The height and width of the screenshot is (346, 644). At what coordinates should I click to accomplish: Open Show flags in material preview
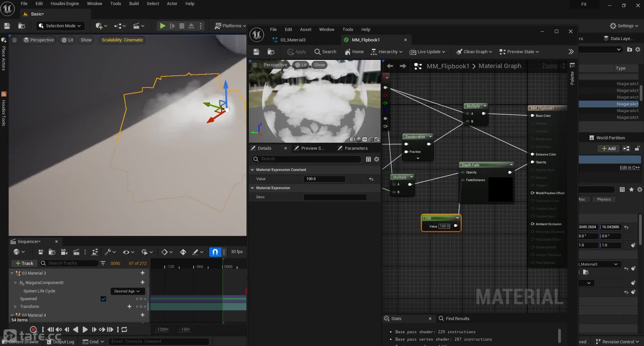click(319, 65)
